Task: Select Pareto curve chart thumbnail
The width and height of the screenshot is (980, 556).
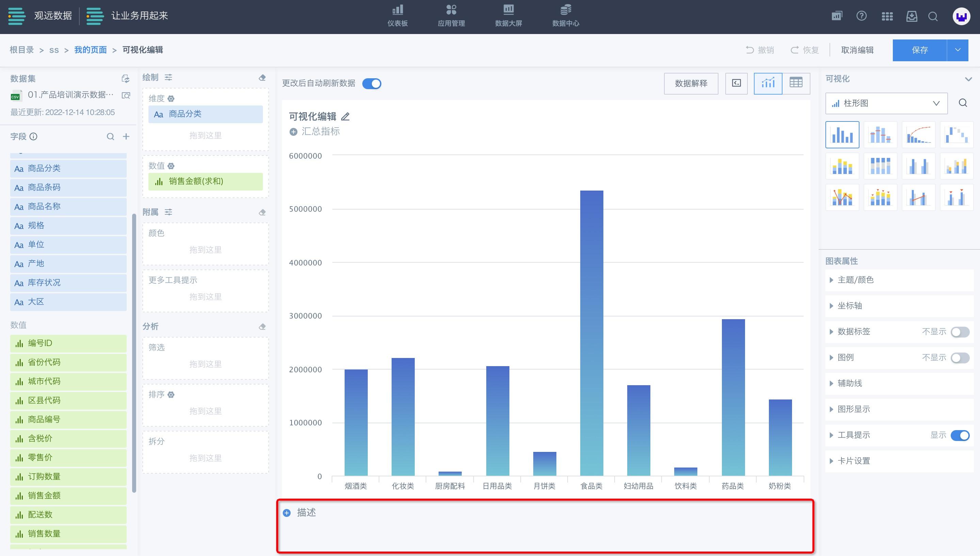Action: [x=918, y=135]
